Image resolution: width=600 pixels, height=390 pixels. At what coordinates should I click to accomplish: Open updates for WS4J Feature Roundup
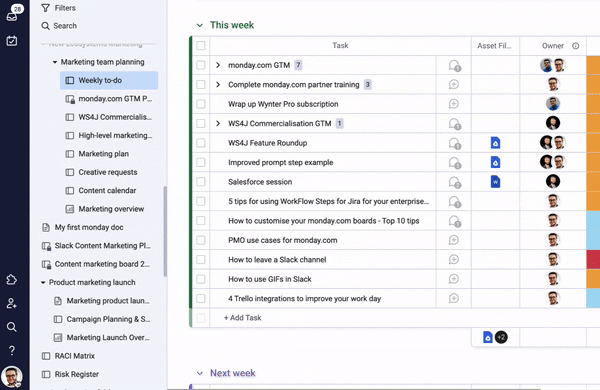coord(454,144)
